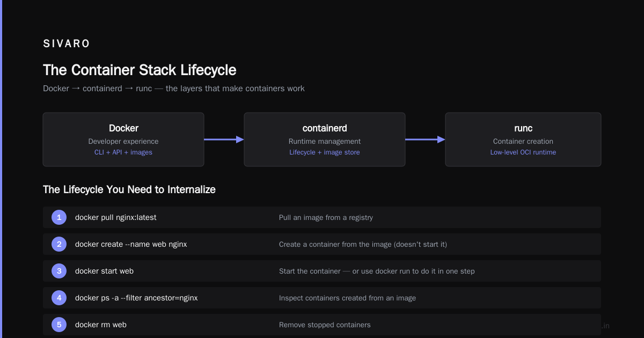Click the SIVARO brand logo text
The width and height of the screenshot is (644, 338).
point(67,44)
